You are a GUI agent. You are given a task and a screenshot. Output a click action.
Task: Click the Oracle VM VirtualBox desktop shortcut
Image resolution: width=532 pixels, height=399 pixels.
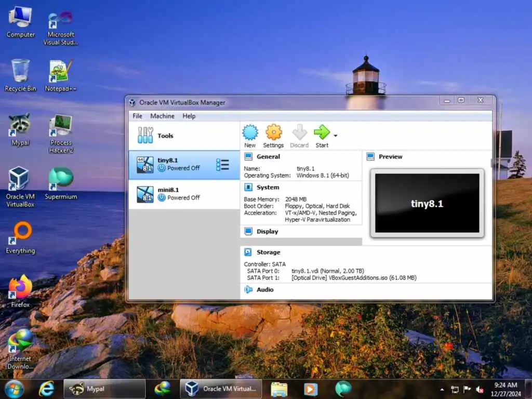(x=20, y=187)
